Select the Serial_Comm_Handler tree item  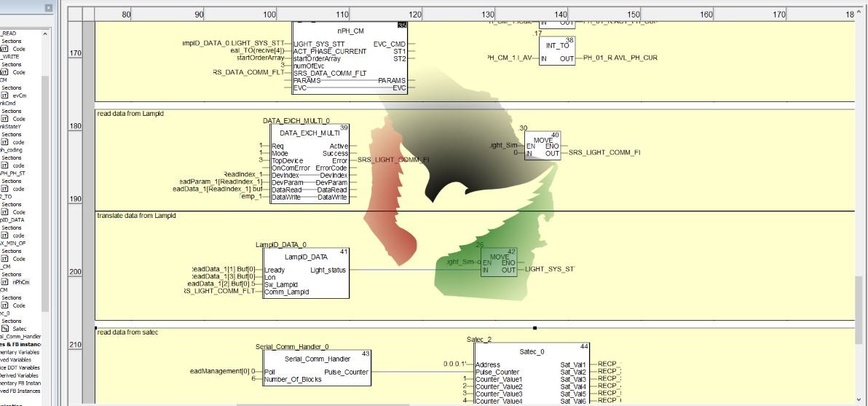click(x=22, y=336)
